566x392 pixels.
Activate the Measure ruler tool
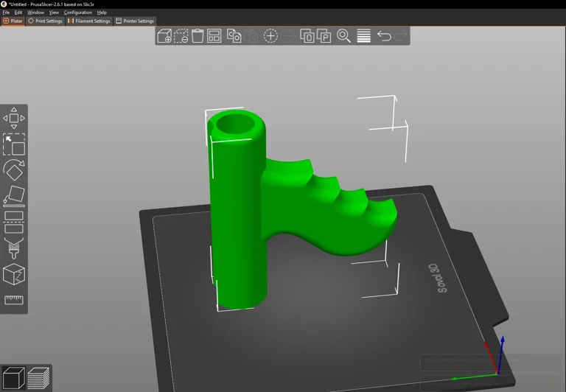pyautogui.click(x=14, y=300)
